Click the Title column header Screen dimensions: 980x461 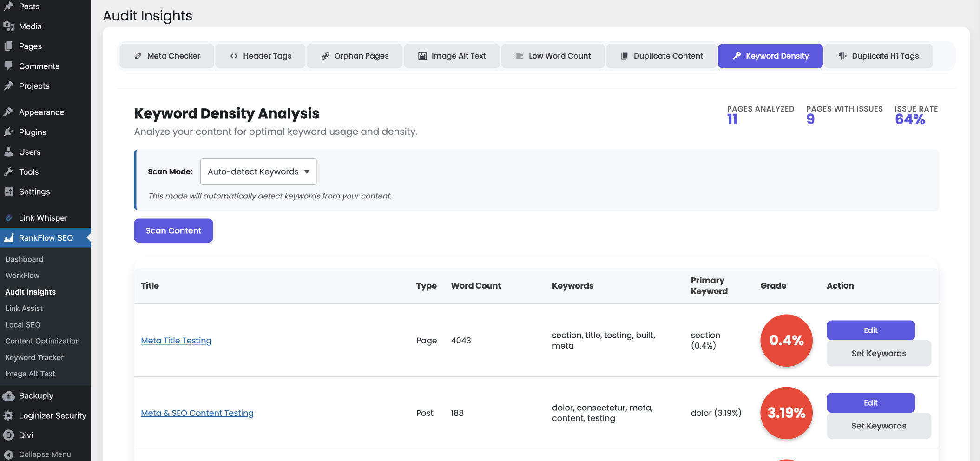click(x=150, y=286)
